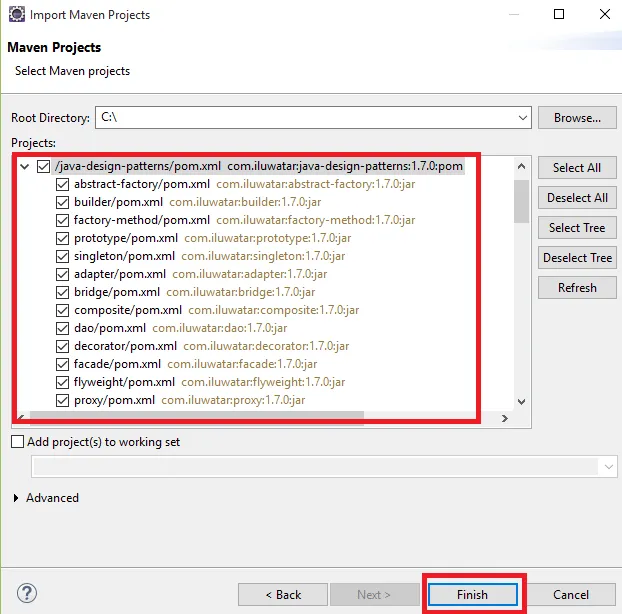This screenshot has height=614, width=622.
Task: Click the projects list horizontal scrollbar thumb
Action: coord(196,418)
